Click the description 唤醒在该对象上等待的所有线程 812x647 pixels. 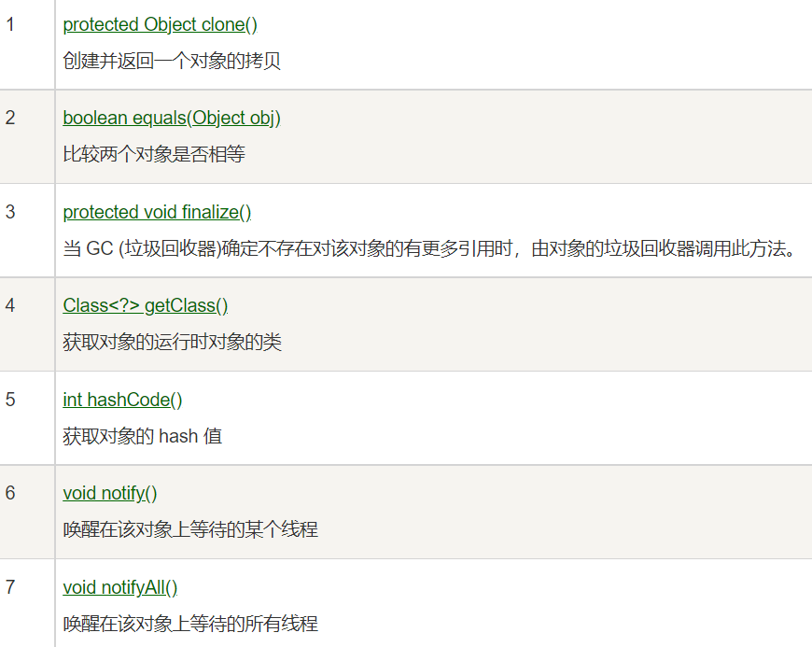coord(190,624)
